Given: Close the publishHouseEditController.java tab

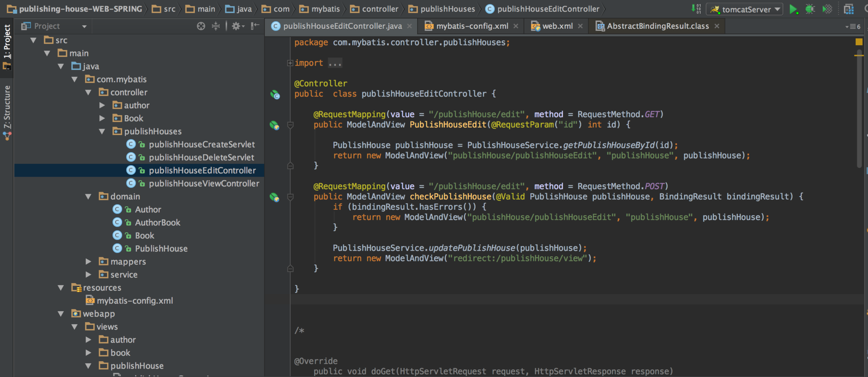Looking at the screenshot, I should (x=410, y=26).
